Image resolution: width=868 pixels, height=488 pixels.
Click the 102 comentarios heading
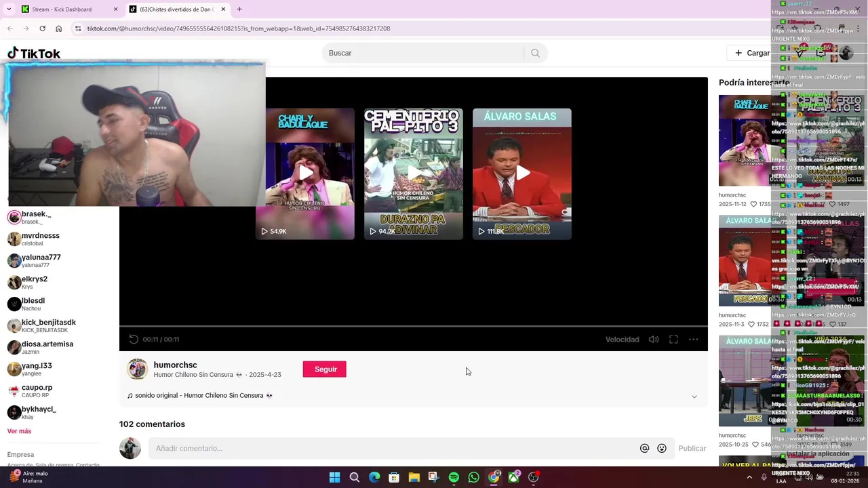[x=152, y=424]
